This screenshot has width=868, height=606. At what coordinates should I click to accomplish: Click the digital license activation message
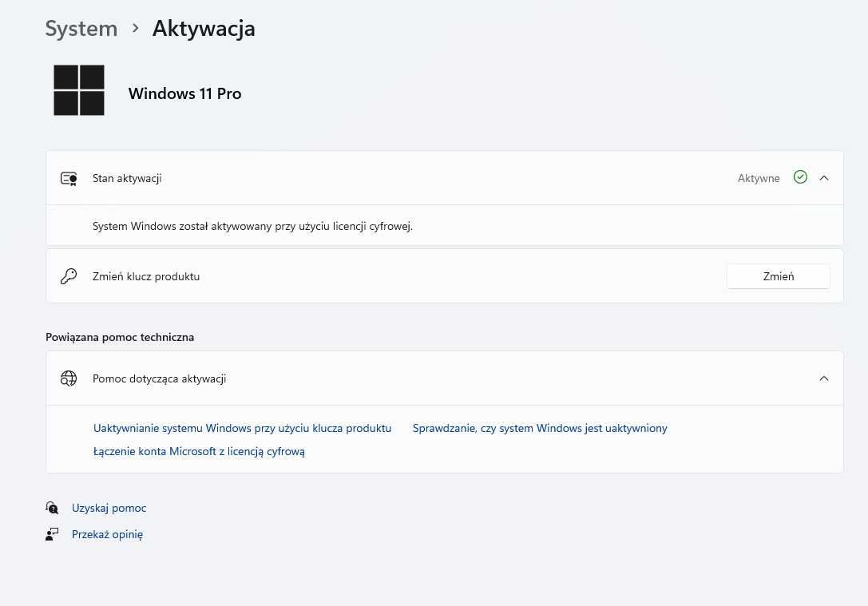click(x=252, y=226)
